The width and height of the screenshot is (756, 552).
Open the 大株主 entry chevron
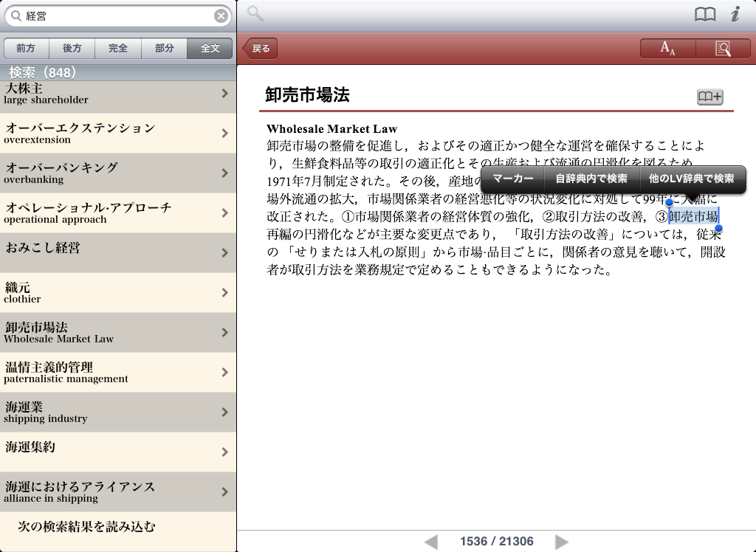pyautogui.click(x=224, y=93)
